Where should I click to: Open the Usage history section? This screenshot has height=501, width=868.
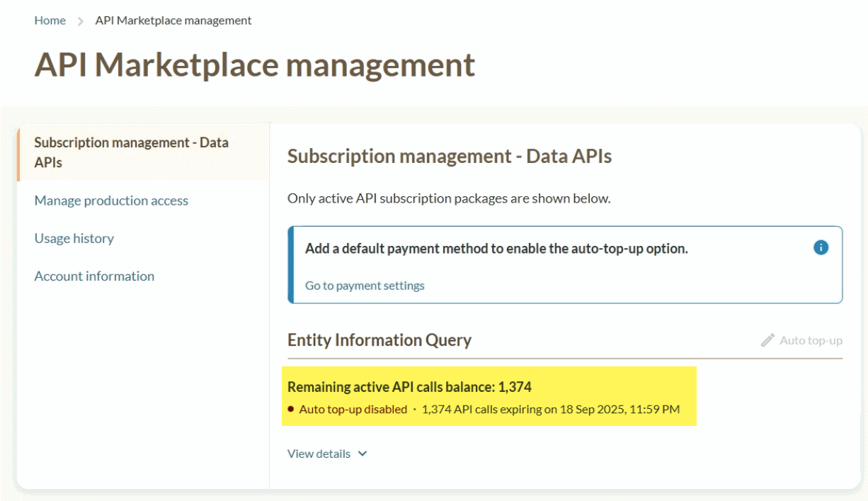[x=74, y=238]
